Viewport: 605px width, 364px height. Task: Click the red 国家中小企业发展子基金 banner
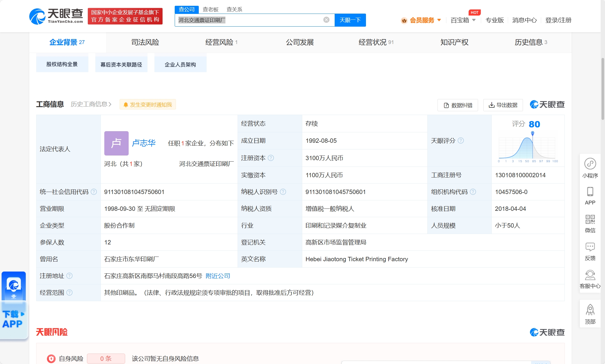tap(125, 16)
